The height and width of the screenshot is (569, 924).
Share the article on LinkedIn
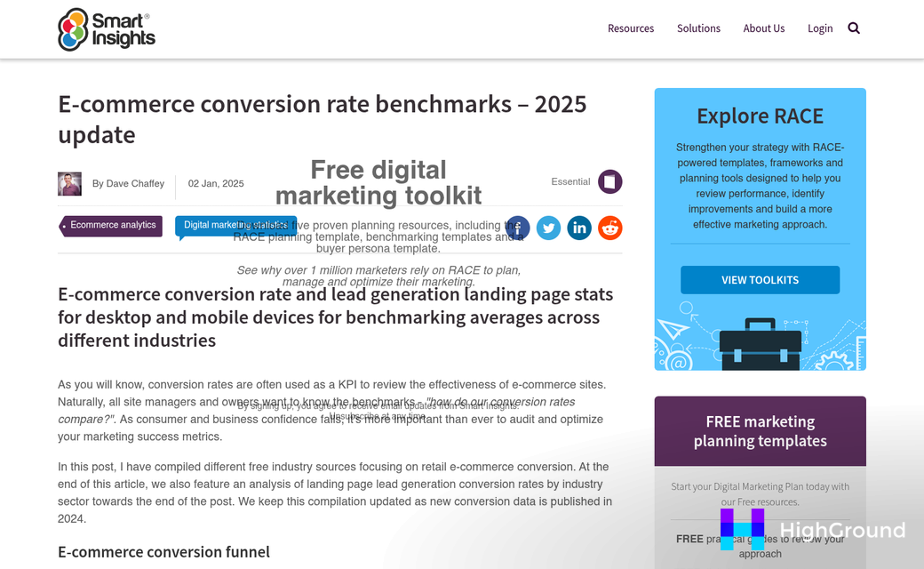click(579, 228)
